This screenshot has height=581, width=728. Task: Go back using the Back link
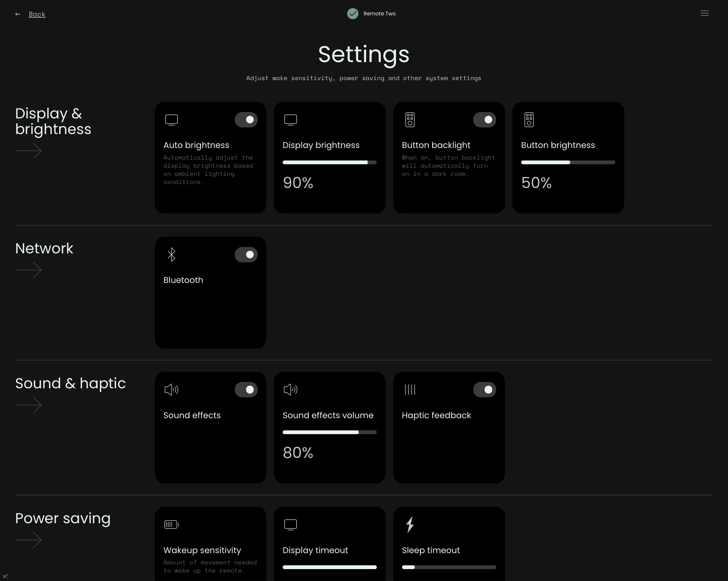coord(37,14)
